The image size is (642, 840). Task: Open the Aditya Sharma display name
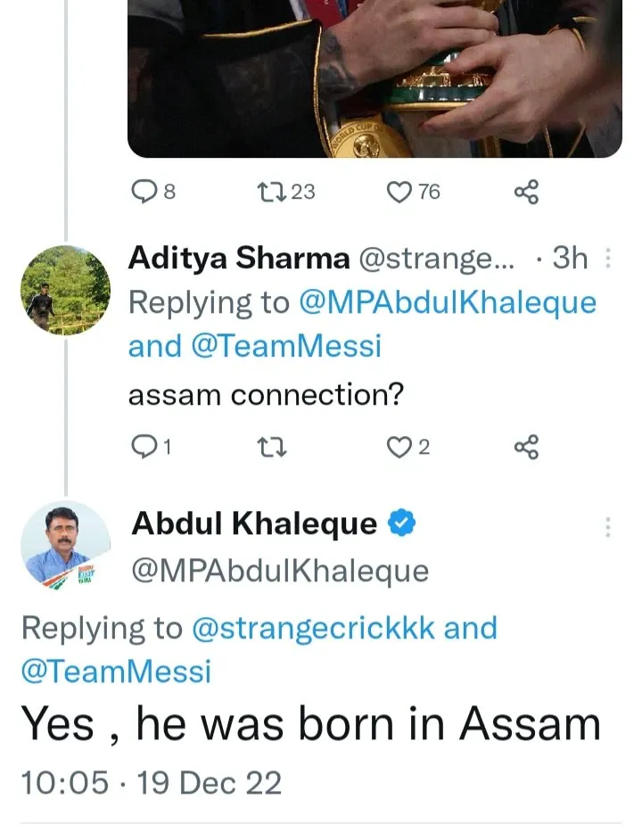point(239,259)
